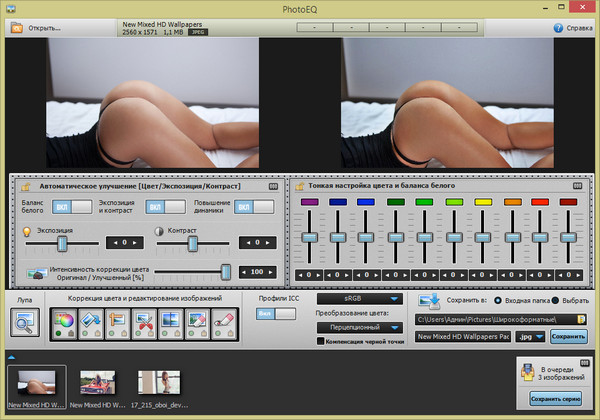This screenshot has width=600, height=420.
Task: Click the Сохранить серию button
Action: [555, 398]
